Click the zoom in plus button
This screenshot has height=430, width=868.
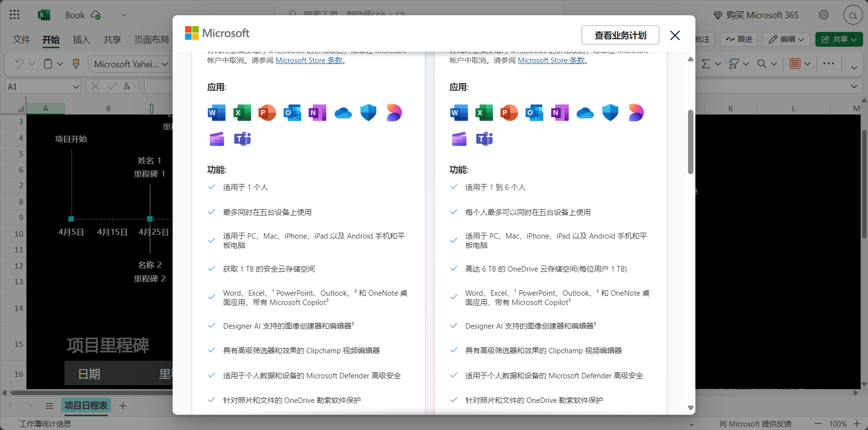pos(857,424)
